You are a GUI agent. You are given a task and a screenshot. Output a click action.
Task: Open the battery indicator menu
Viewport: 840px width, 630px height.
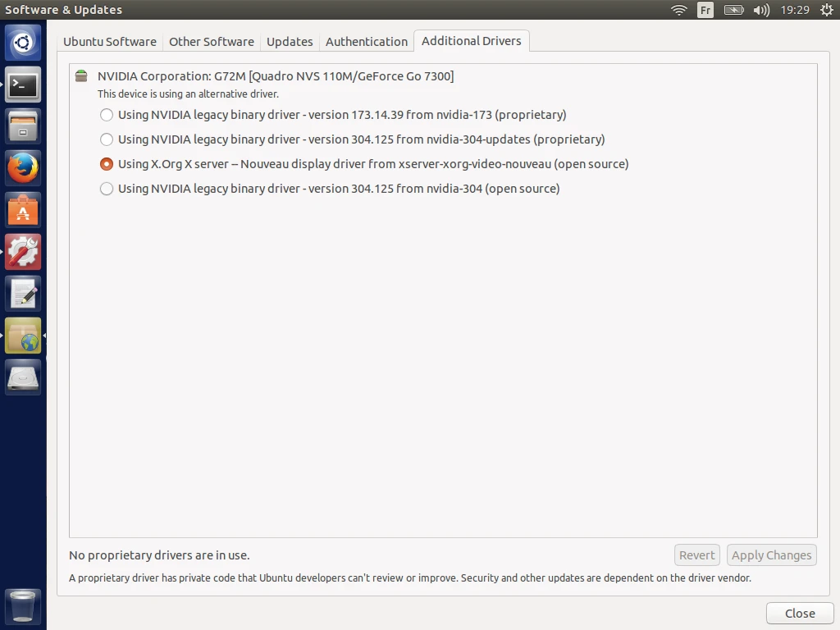(x=734, y=10)
